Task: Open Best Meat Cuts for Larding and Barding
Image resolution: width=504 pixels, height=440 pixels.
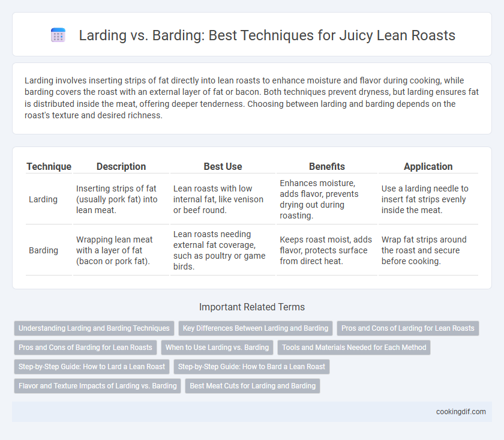Action: [x=253, y=385]
